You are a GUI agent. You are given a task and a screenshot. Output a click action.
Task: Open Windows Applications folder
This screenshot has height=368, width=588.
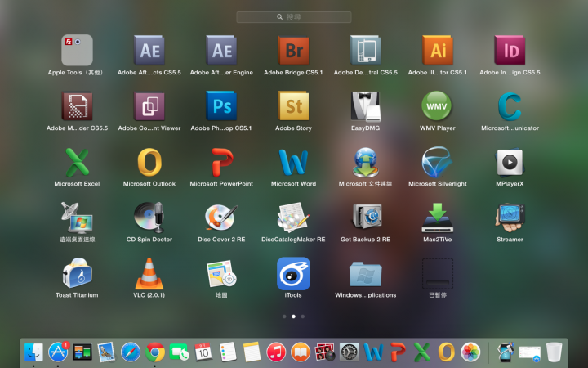pyautogui.click(x=365, y=274)
